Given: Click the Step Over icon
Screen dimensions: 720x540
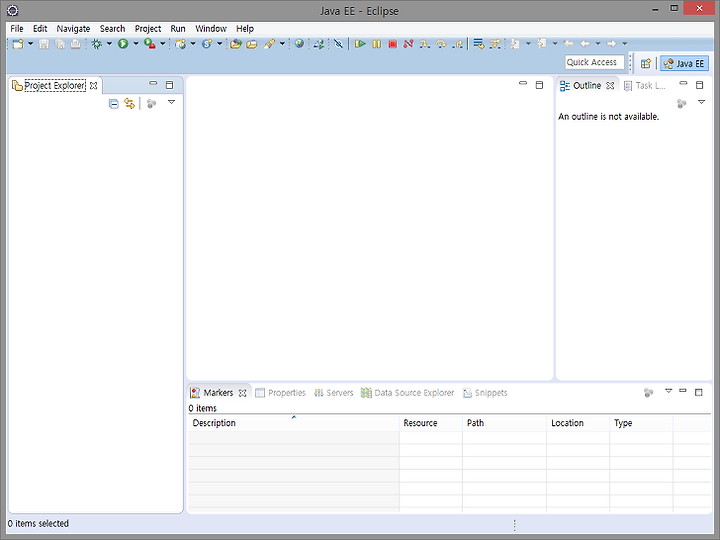Looking at the screenshot, I should 441,44.
